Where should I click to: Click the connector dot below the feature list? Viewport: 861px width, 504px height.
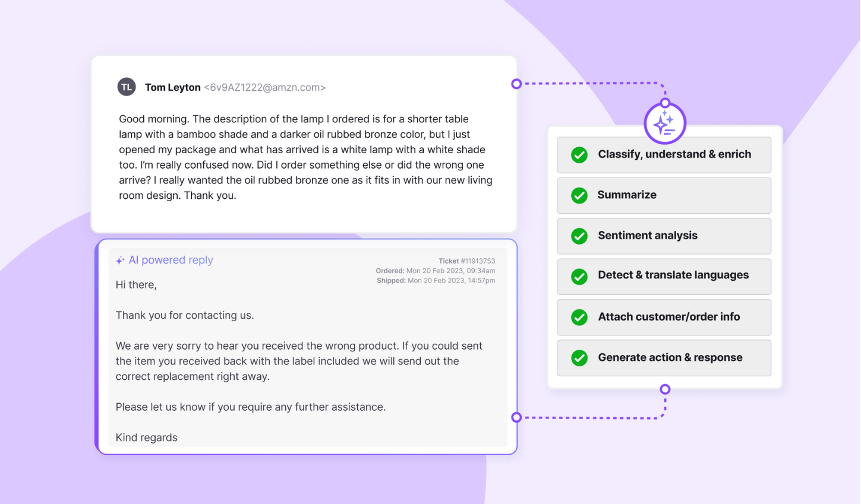(x=665, y=389)
